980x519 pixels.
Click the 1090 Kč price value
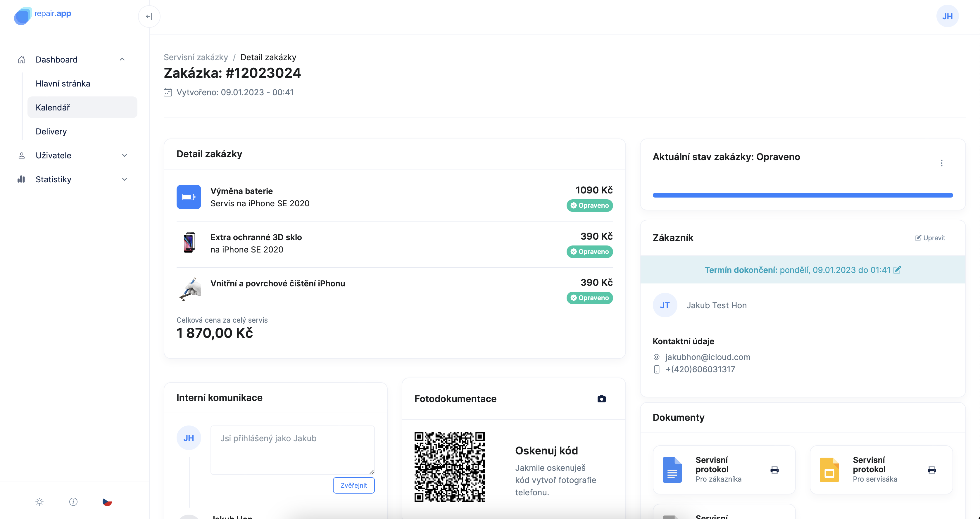594,190
